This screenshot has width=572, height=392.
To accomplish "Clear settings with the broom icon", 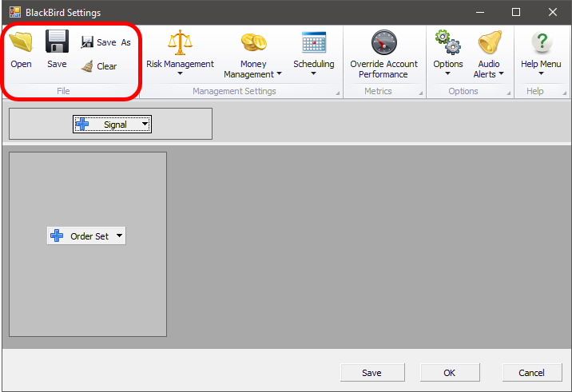I will [x=99, y=66].
